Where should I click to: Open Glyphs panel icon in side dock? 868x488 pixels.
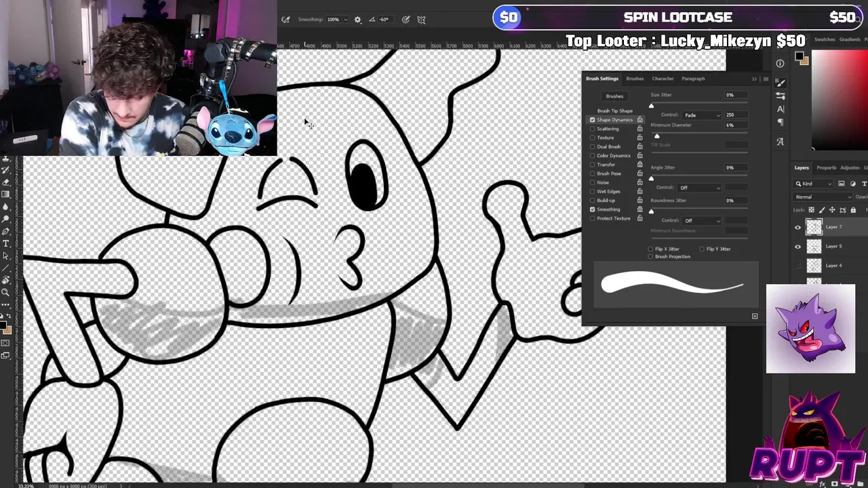pos(780,142)
